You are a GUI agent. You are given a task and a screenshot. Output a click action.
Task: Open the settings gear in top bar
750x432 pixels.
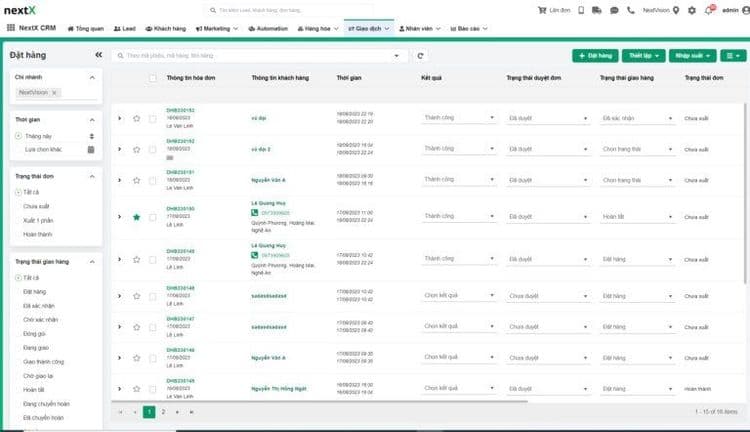tap(692, 10)
